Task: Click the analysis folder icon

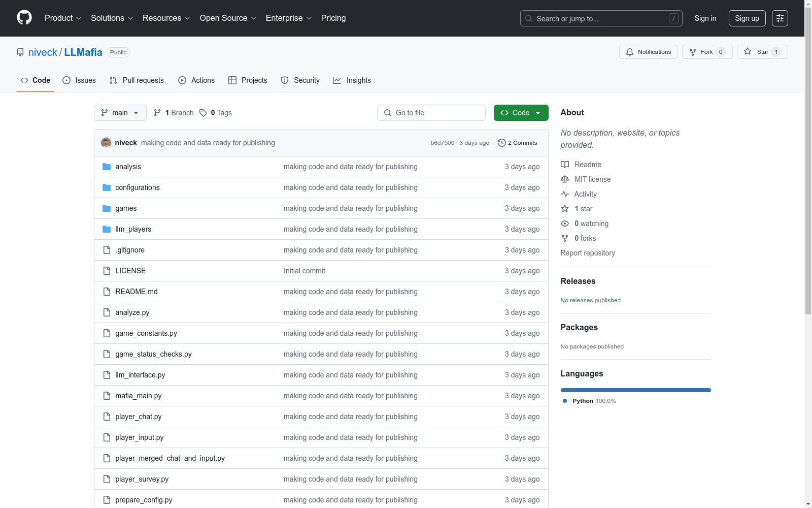Action: (107, 167)
